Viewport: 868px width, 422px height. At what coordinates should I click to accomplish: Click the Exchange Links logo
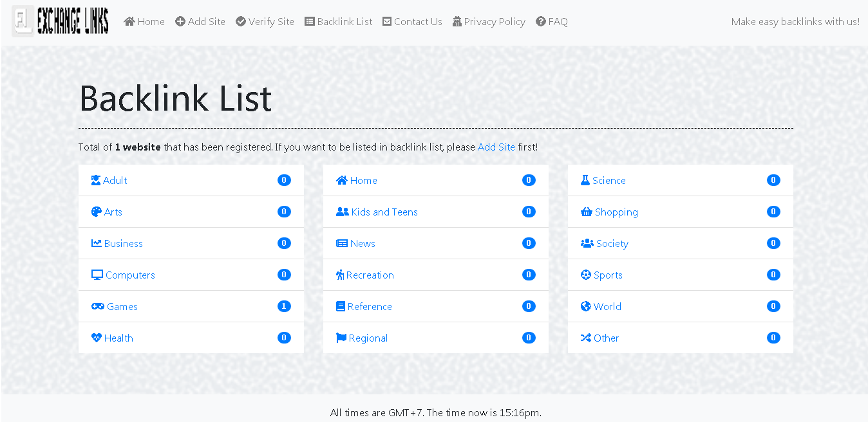point(61,21)
